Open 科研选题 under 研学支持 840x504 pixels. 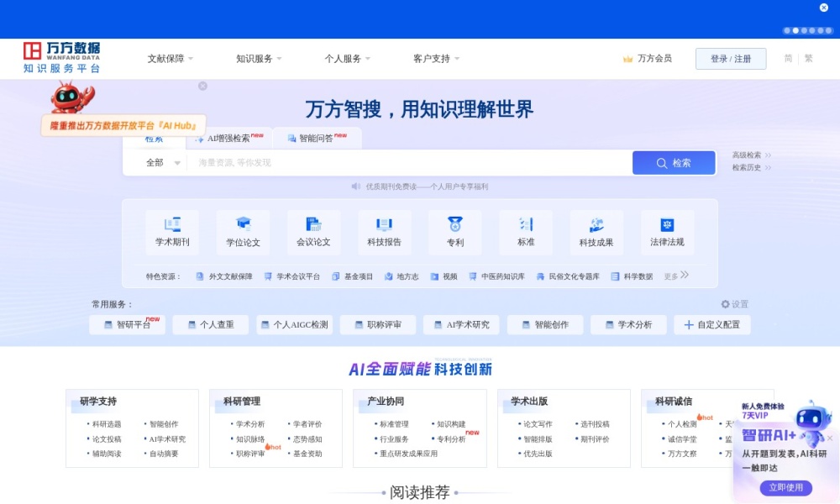107,423
